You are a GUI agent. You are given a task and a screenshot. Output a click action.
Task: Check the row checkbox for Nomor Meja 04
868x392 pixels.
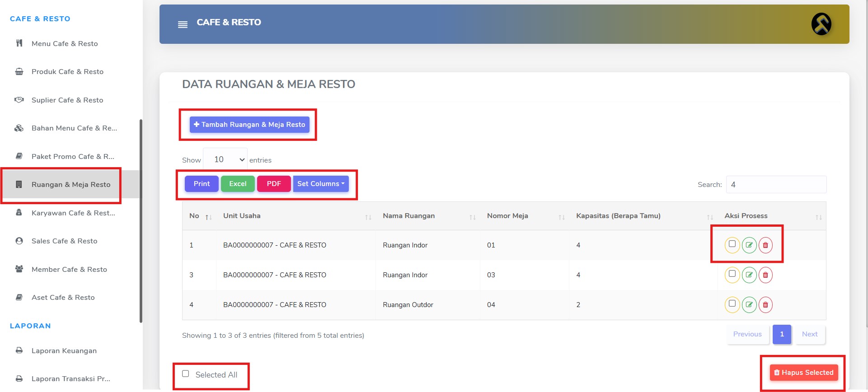[732, 303]
